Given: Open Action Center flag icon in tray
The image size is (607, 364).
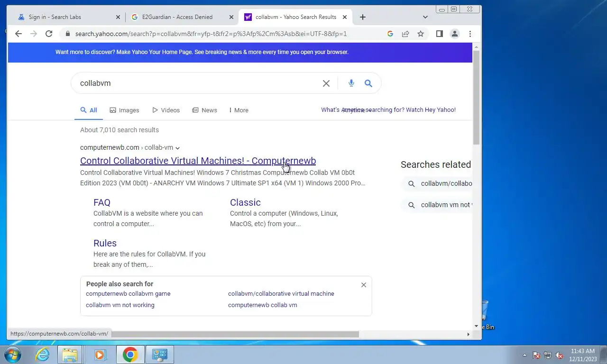Looking at the screenshot, I should 536,355.
